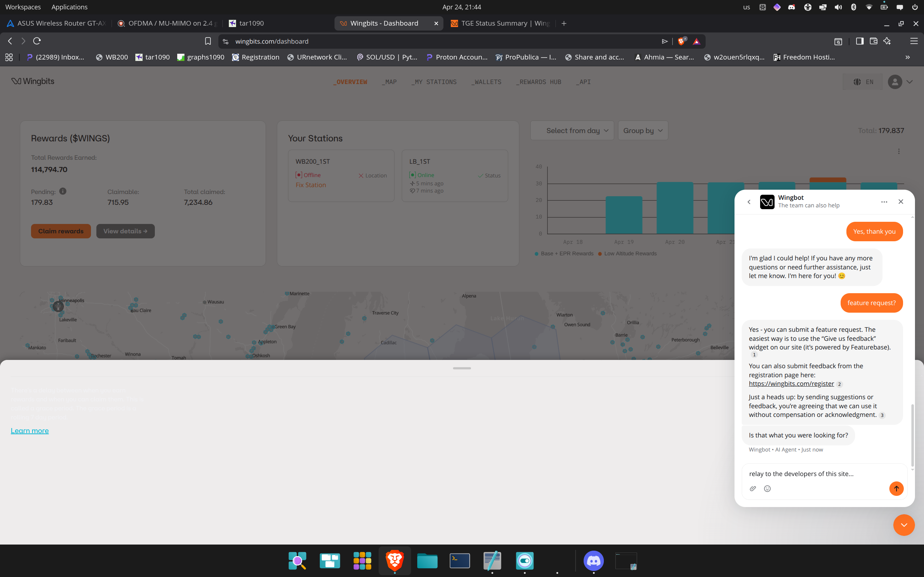Follow the Learn more link
Image resolution: width=924 pixels, height=577 pixels.
point(29,431)
